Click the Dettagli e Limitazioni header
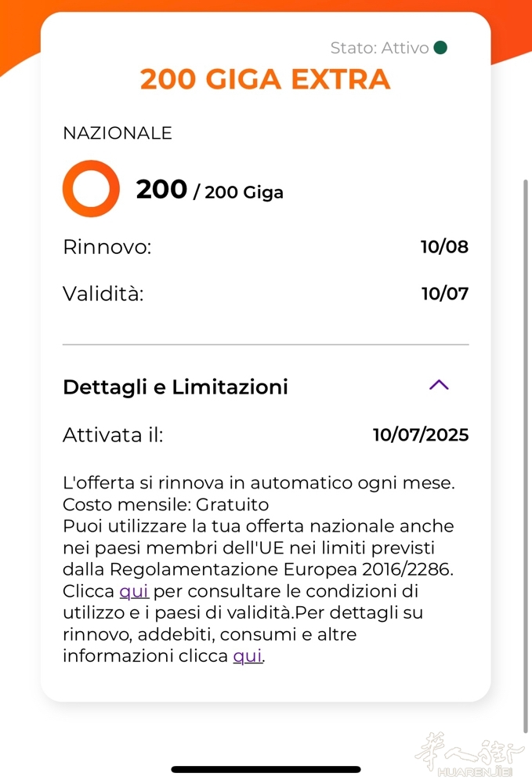Screen dimensions: 532x784 click(x=176, y=387)
